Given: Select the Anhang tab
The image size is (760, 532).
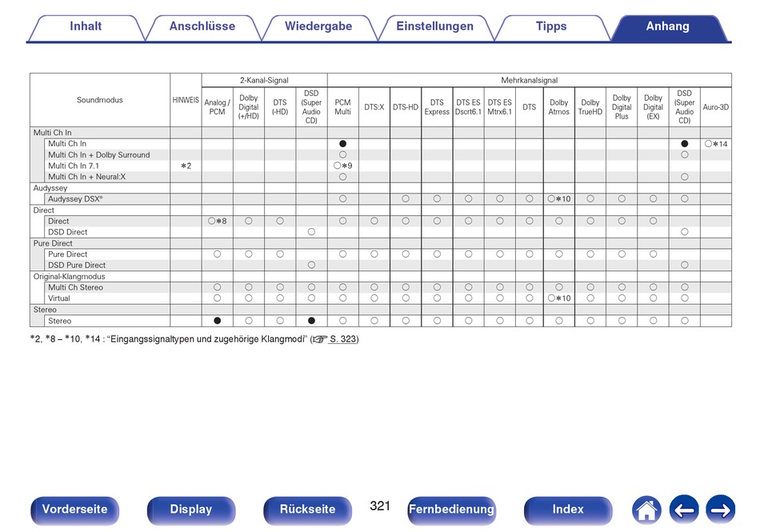Looking at the screenshot, I should pos(668,26).
